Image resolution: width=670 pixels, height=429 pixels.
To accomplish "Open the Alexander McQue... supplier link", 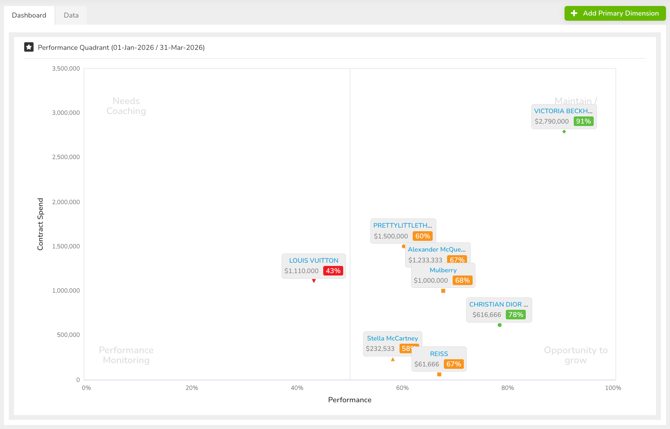I will point(436,249).
